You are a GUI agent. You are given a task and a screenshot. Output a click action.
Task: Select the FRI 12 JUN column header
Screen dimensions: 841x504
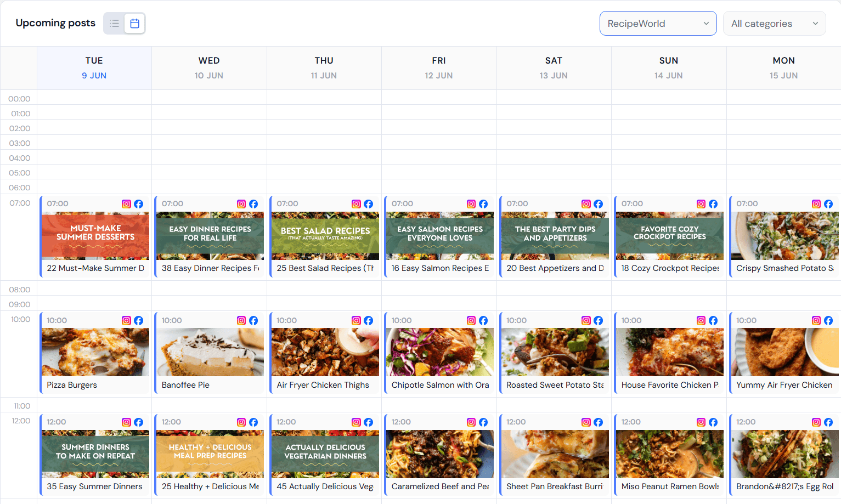pos(439,68)
